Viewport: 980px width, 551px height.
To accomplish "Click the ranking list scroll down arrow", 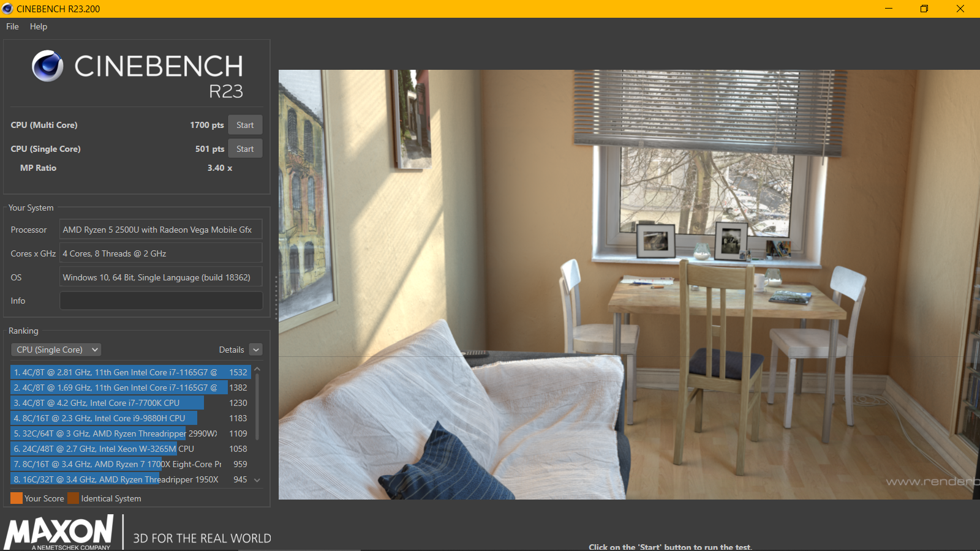I will pos(257,480).
